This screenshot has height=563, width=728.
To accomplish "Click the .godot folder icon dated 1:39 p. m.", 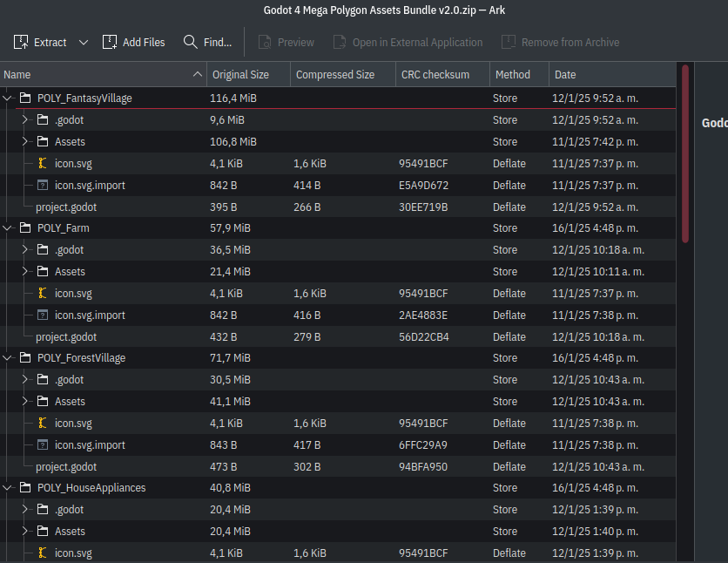I will (x=43, y=510).
